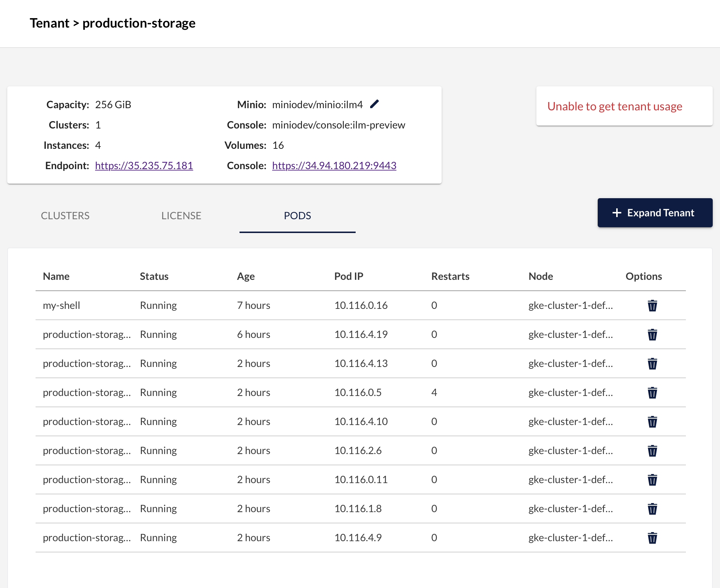Delete the my-shell pod using trash icon
Viewport: 720px width, 588px height.
pyautogui.click(x=652, y=306)
